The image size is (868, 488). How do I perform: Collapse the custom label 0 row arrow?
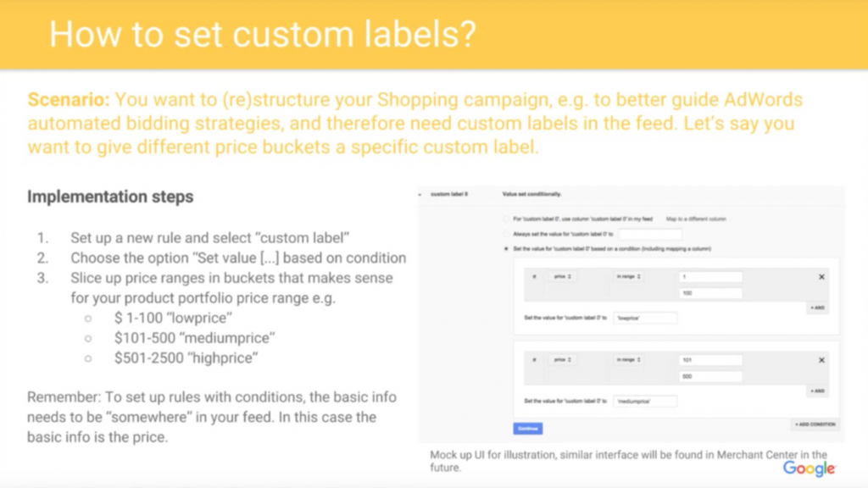[x=420, y=195]
